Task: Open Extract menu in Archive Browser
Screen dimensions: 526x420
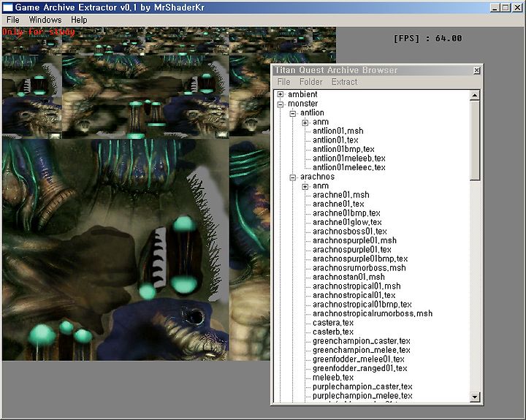Action: [344, 82]
